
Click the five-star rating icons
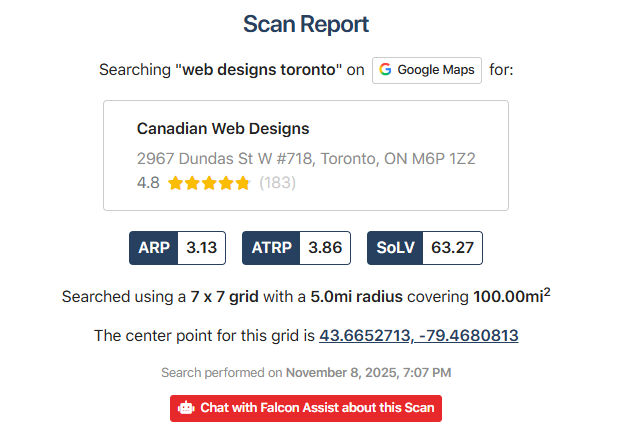point(209,183)
